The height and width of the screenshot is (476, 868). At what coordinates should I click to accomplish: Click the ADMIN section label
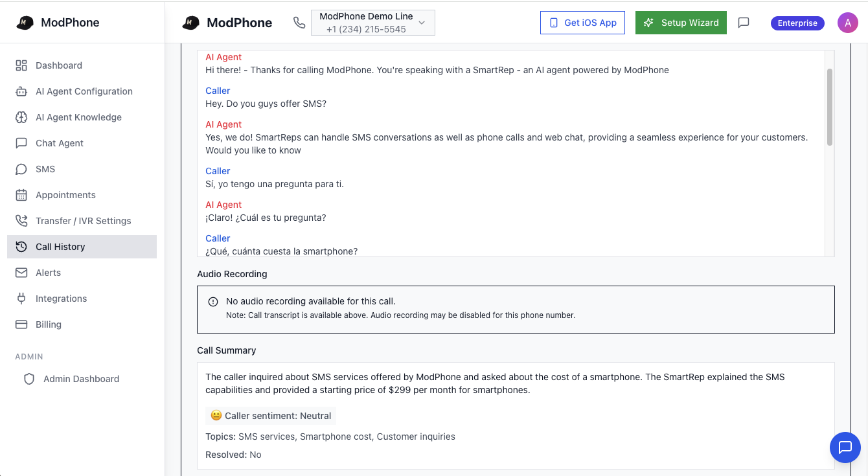pos(29,357)
